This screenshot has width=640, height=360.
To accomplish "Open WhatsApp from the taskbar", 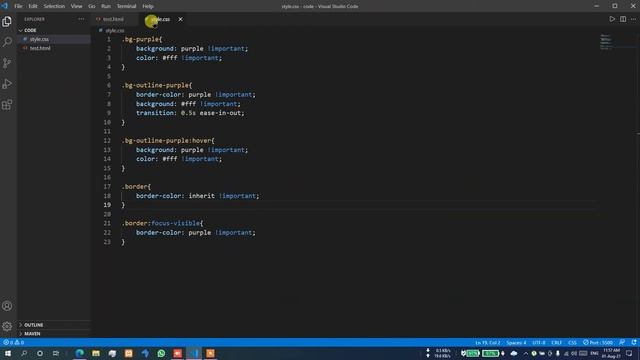I will [x=161, y=353].
